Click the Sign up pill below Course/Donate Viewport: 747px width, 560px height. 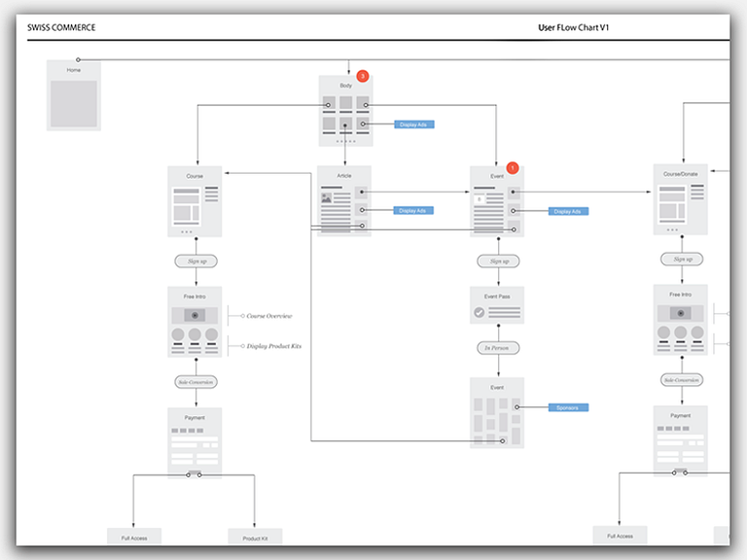pyautogui.click(x=682, y=259)
